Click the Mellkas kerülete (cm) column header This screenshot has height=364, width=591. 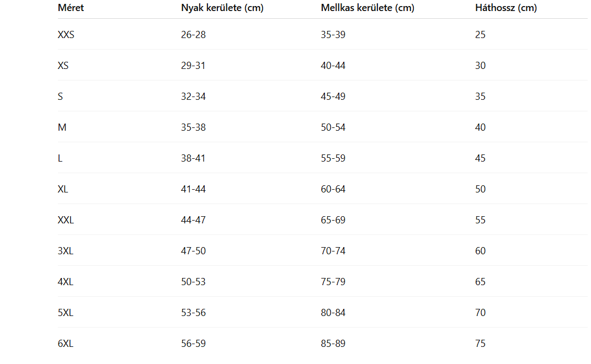[x=368, y=8]
